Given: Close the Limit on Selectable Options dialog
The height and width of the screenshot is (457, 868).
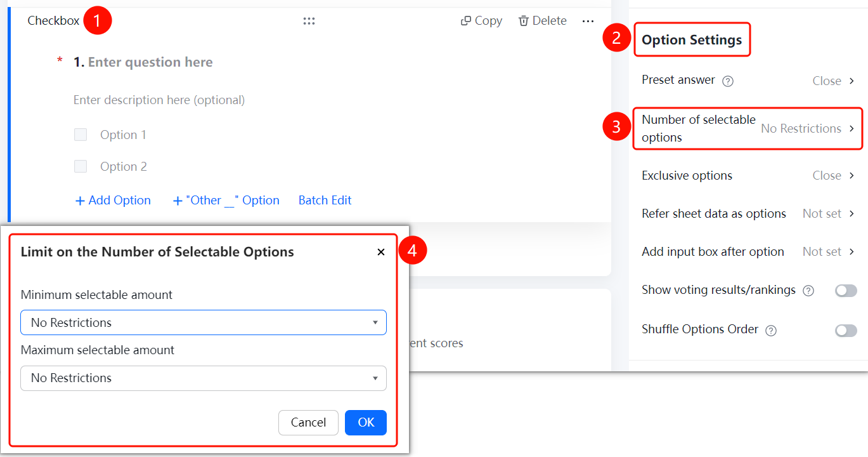Looking at the screenshot, I should point(381,252).
